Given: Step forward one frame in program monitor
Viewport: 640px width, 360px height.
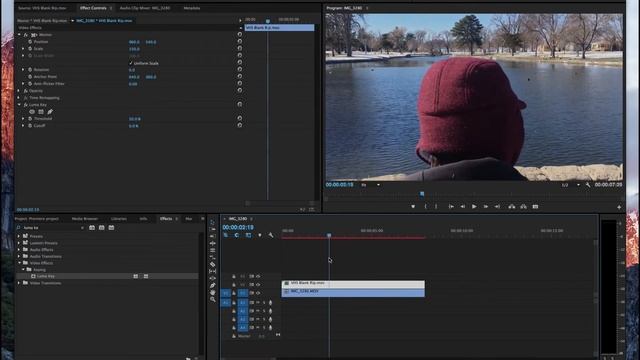Looking at the screenshot, I should (486, 207).
